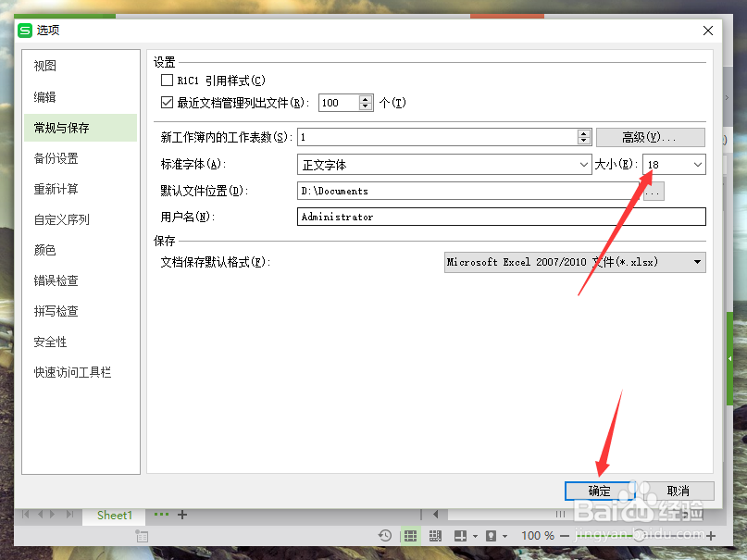Expand the reading mode dropdown arrow

475,536
